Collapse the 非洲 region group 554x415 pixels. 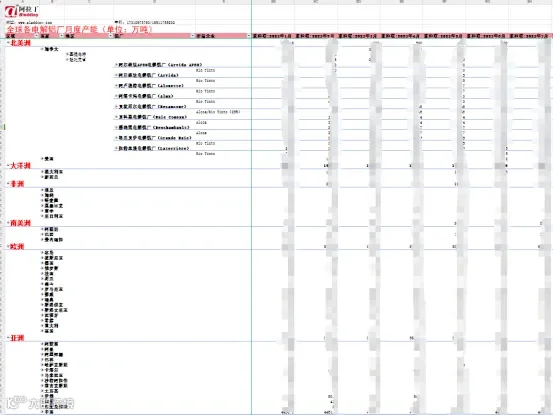8,183
